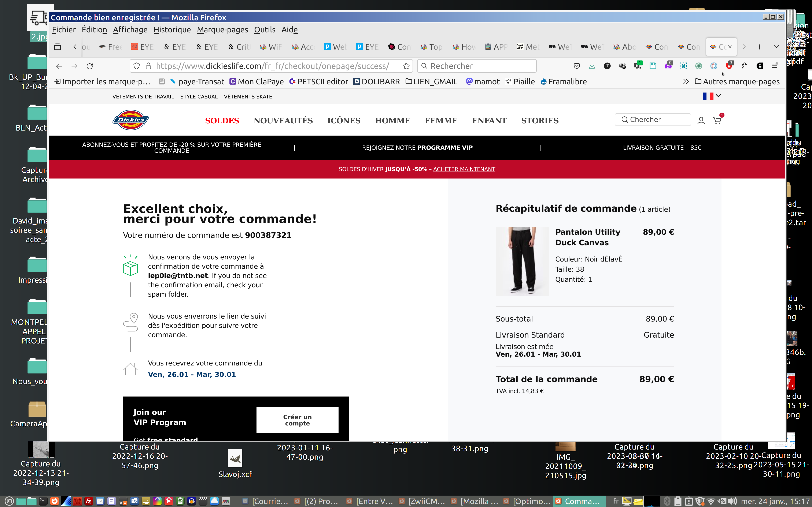The width and height of the screenshot is (812, 507).
Task: Click the Firefox downloads arrow icon
Action: point(592,66)
